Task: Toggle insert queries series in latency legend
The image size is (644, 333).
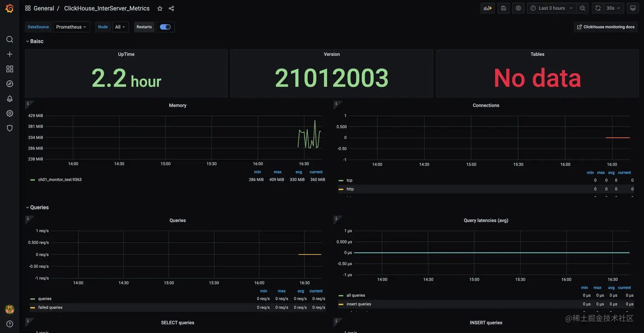Action: [x=359, y=304]
